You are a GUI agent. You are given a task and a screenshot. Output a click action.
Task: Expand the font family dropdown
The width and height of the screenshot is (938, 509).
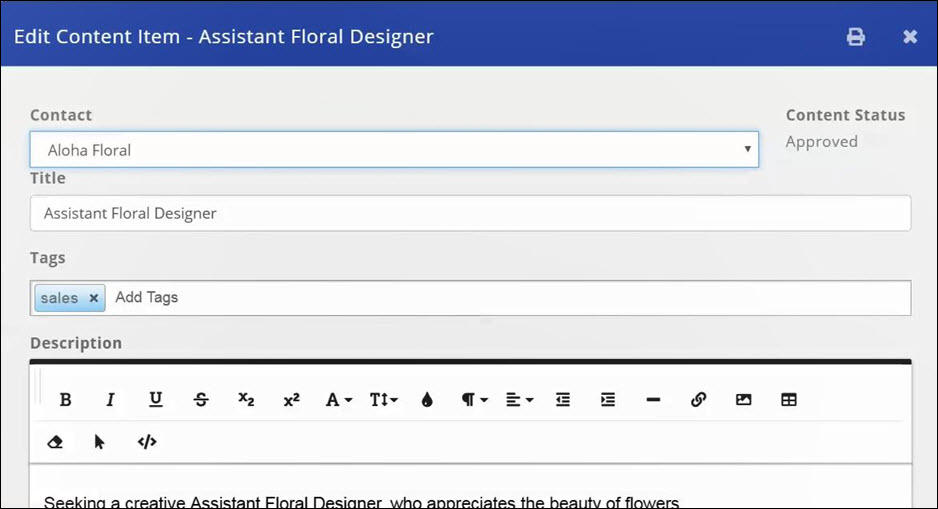pyautogui.click(x=339, y=400)
